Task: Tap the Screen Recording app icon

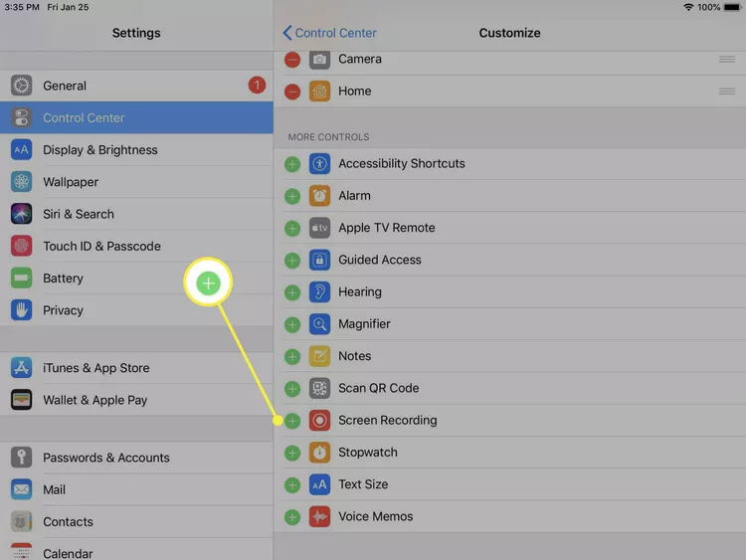Action: click(319, 421)
